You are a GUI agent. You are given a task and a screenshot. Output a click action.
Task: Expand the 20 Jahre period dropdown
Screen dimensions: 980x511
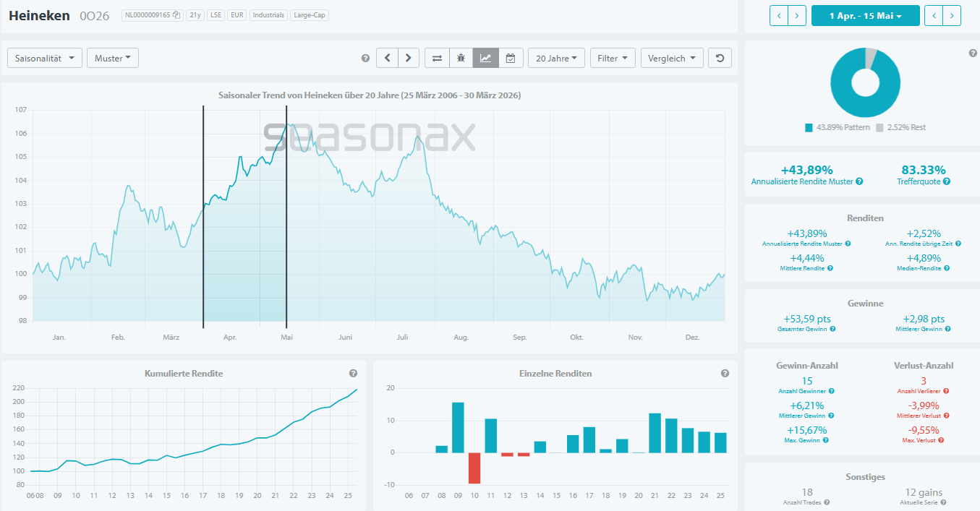click(556, 58)
